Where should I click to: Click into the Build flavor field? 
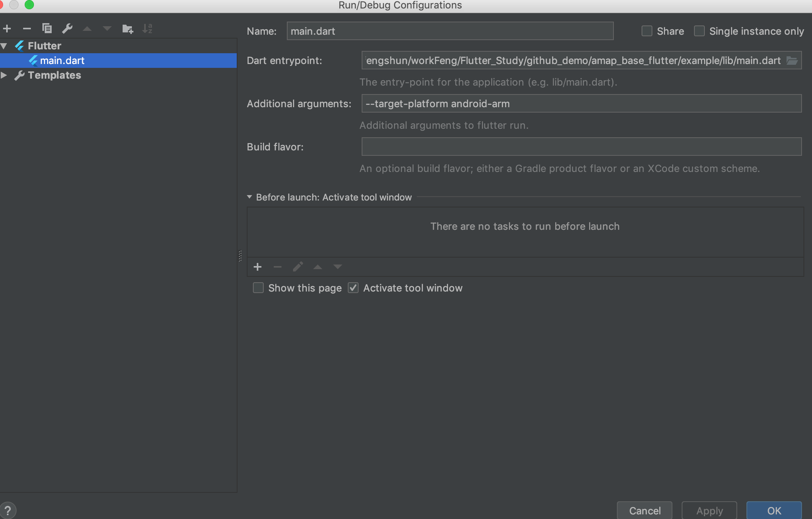click(581, 147)
